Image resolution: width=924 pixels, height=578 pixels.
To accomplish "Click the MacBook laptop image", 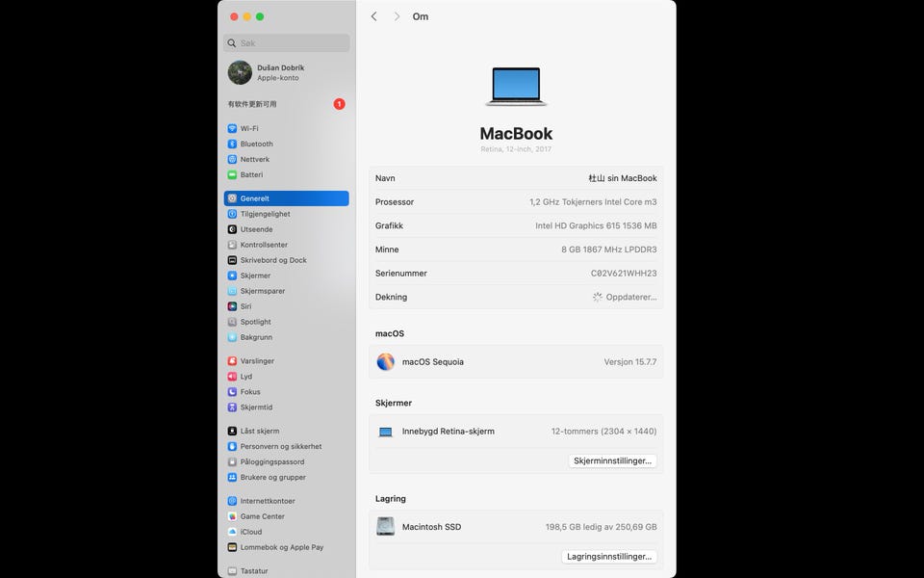I will pos(516,86).
